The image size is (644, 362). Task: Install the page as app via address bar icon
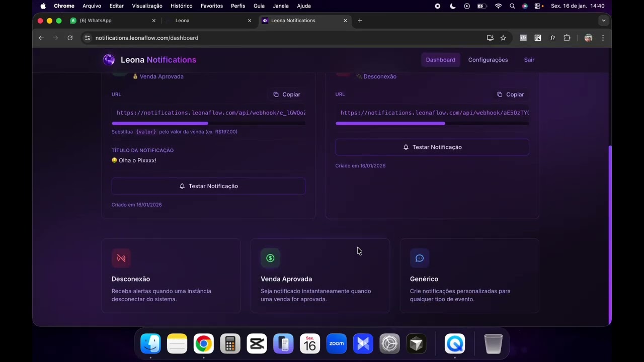pyautogui.click(x=490, y=38)
